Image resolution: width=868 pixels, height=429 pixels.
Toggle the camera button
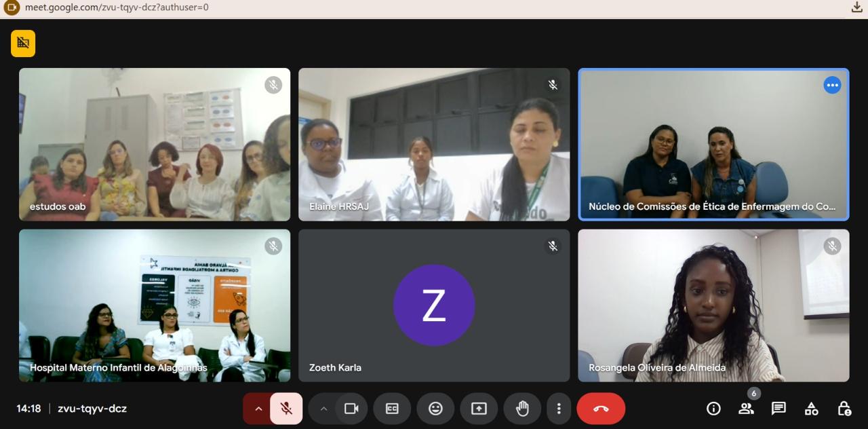(351, 409)
